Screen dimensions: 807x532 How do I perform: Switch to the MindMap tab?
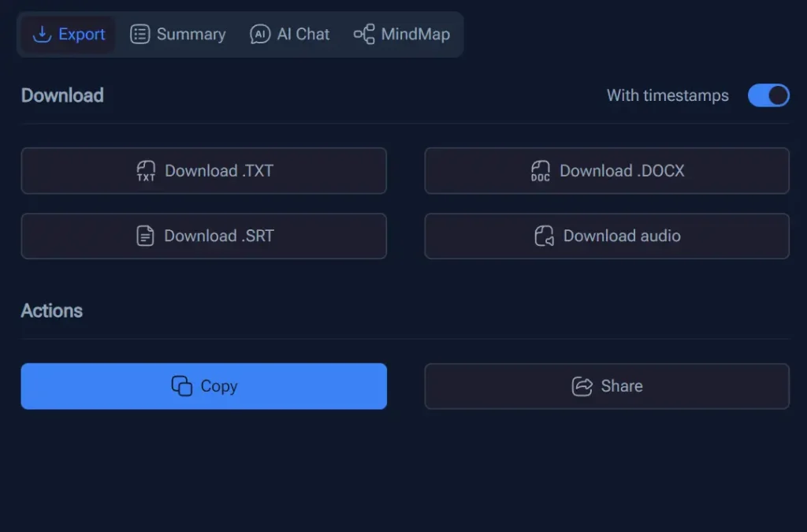pyautogui.click(x=402, y=34)
